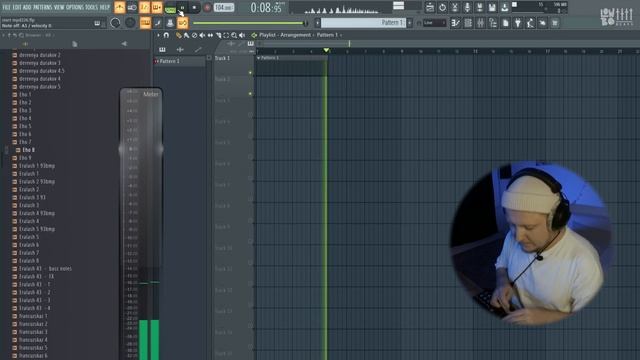The width and height of the screenshot is (640, 360).
Task: Click the save project icon
Action: point(492,7)
